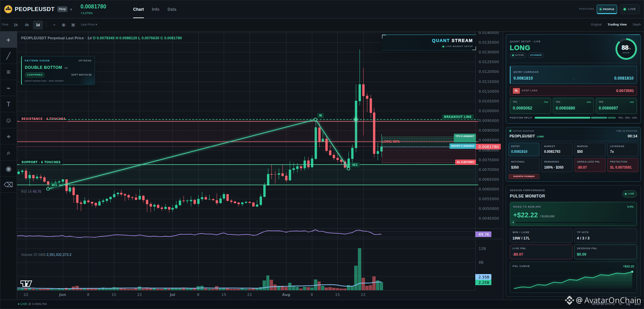Click the Perp badge
Screen dimensions: 644x309
[62, 9]
